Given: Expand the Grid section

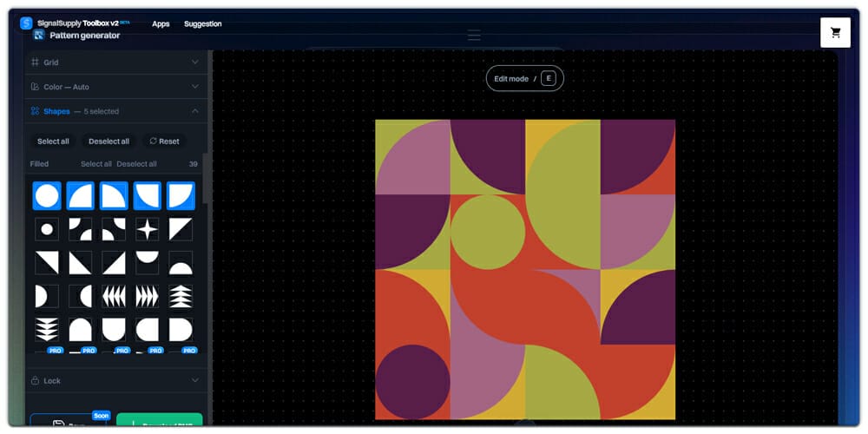Looking at the screenshot, I should [115, 62].
